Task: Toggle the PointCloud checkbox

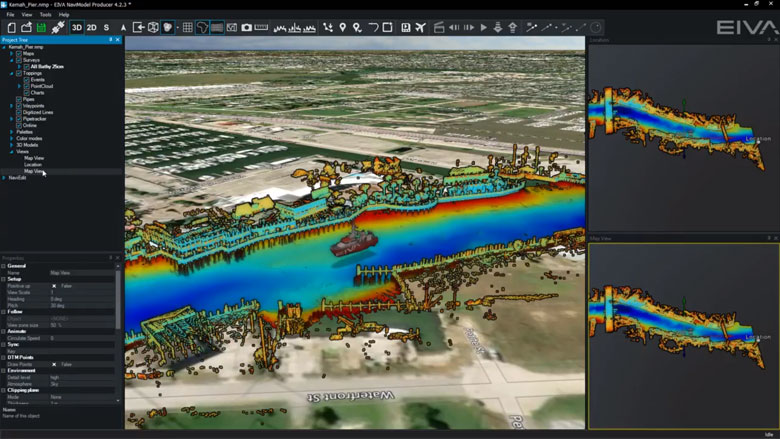Action: pos(26,86)
